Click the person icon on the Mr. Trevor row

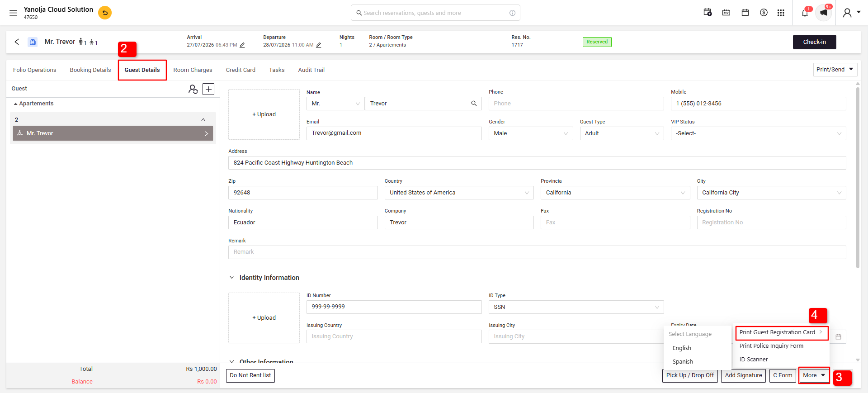(19, 133)
